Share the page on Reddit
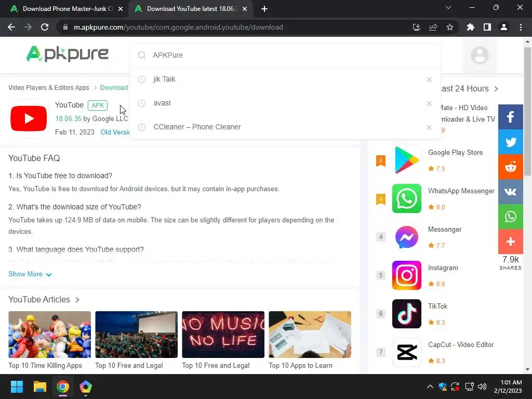Screen dimensions: 532x399 coord(510,167)
